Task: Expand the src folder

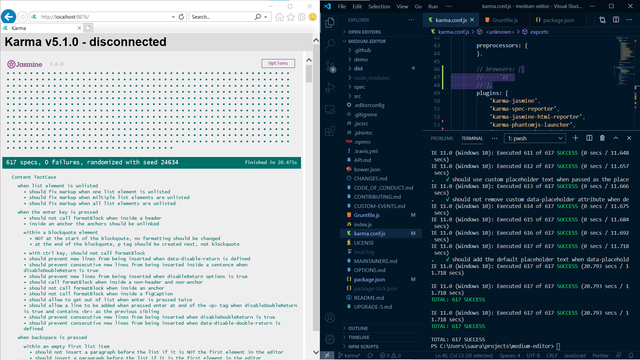Action: click(x=358, y=96)
